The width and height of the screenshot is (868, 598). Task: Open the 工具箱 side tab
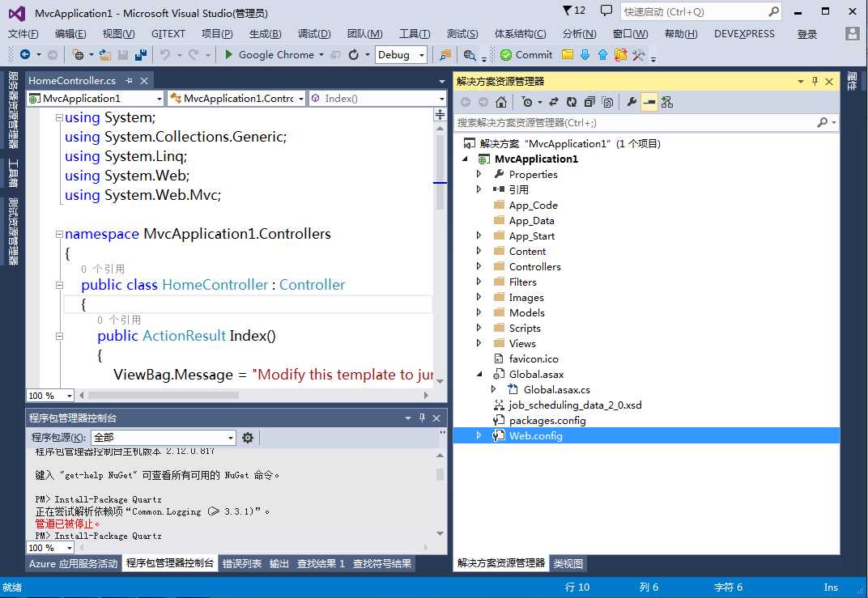[13, 174]
